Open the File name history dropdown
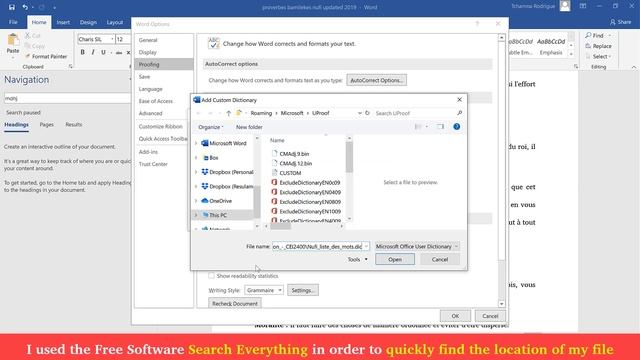Viewport: 640px width, 360px height. [x=366, y=247]
